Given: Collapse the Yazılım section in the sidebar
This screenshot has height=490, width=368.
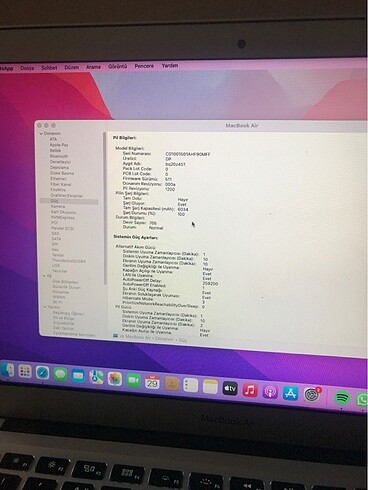Looking at the screenshot, I should tap(45, 307).
